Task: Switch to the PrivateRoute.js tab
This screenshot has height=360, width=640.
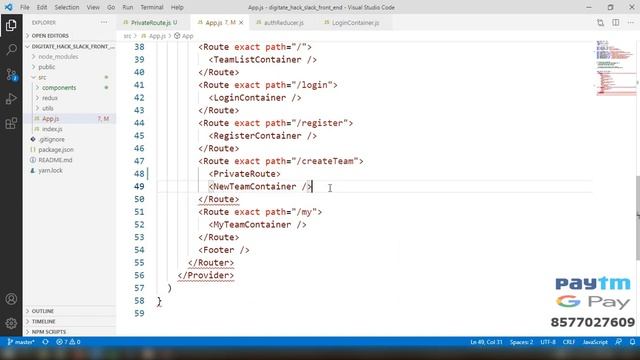Action: click(153, 22)
